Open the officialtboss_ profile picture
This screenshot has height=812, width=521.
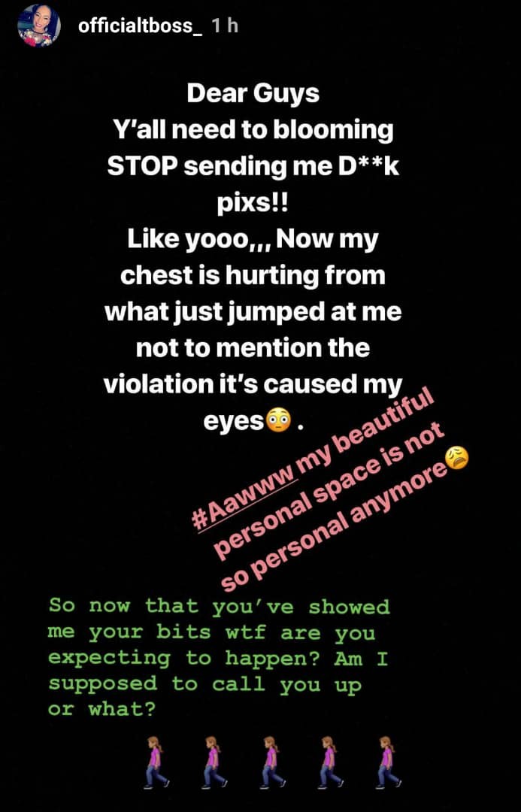(39, 26)
